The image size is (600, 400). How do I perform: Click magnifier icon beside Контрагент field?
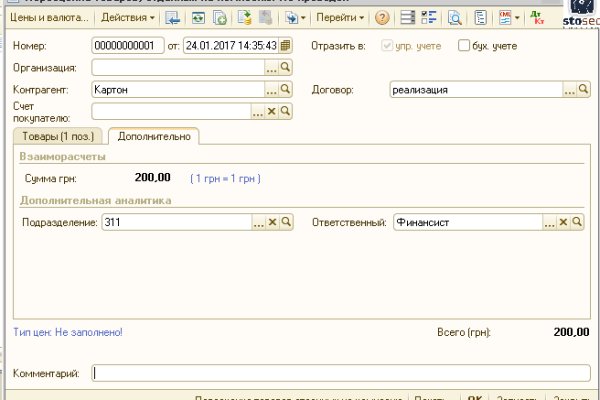point(285,89)
